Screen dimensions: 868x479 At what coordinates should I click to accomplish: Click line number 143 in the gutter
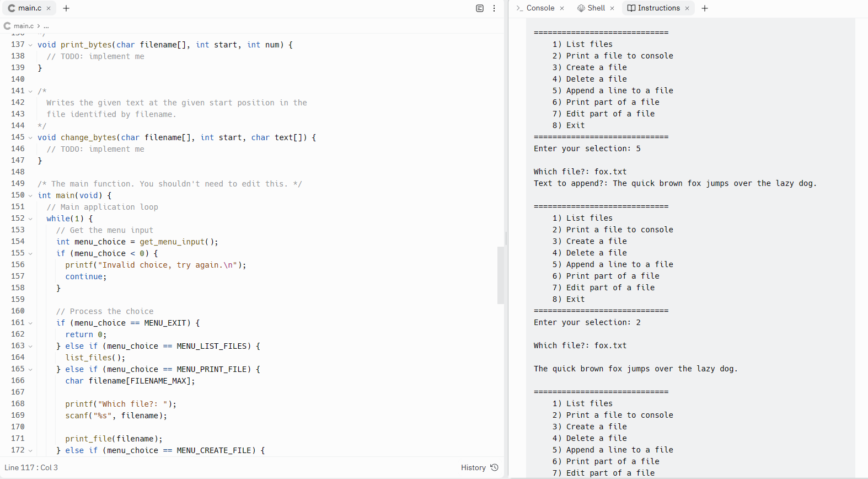tap(18, 114)
